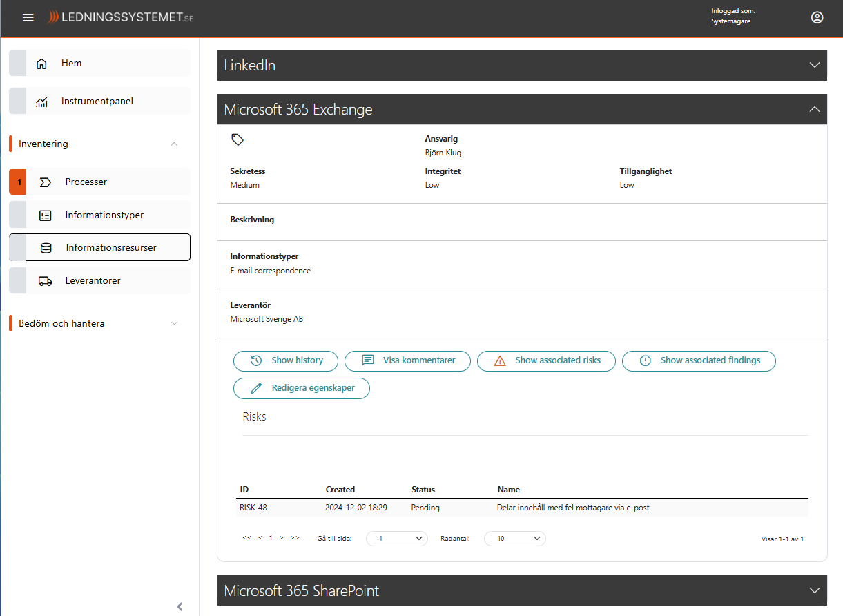Expand the LinkedIn section
The height and width of the screenshot is (616, 843).
[x=814, y=65]
